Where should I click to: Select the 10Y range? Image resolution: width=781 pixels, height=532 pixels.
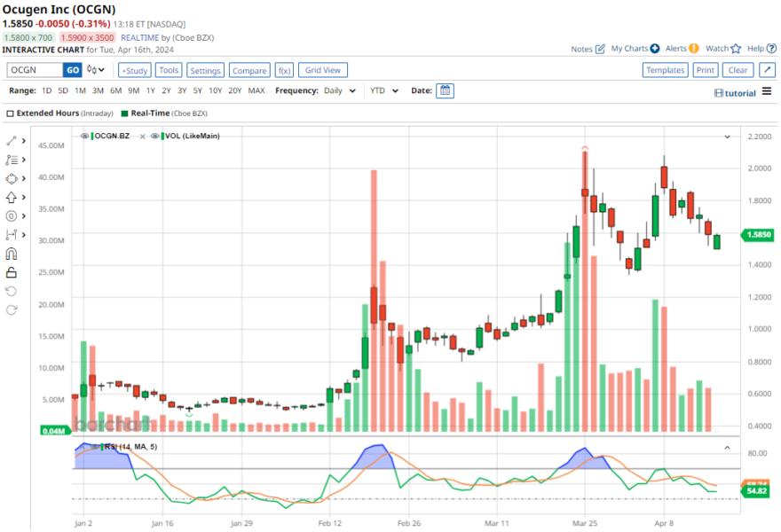[x=215, y=90]
